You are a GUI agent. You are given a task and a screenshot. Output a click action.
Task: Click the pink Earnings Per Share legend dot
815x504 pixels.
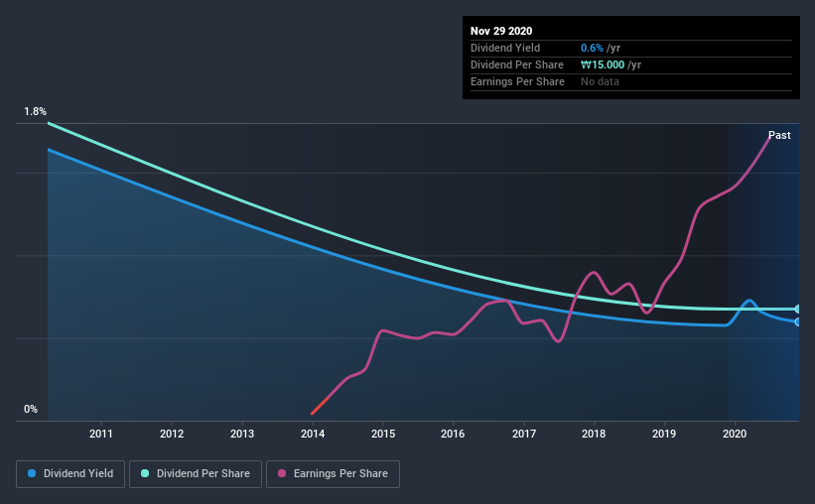pos(282,473)
